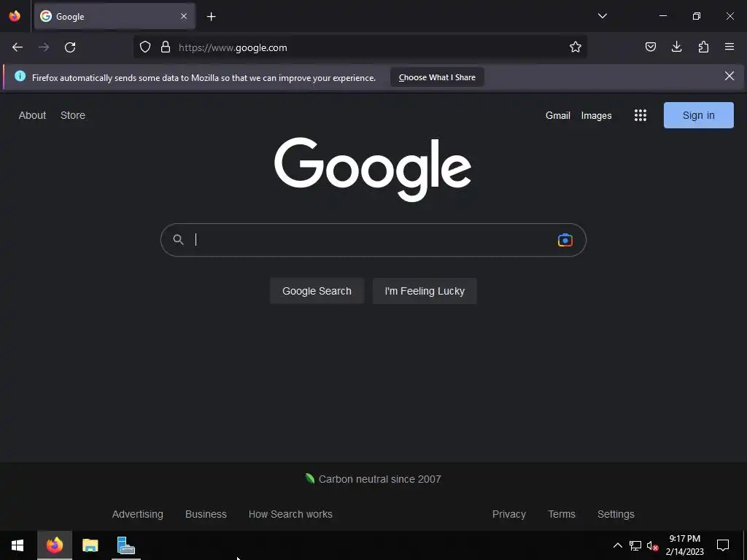Image resolution: width=747 pixels, height=560 pixels.
Task: Click Choose What I Share button
Action: pyautogui.click(x=437, y=77)
